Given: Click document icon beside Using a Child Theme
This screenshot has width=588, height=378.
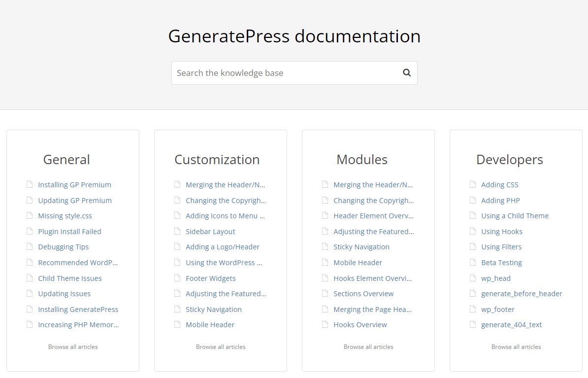Looking at the screenshot, I should coord(472,215).
